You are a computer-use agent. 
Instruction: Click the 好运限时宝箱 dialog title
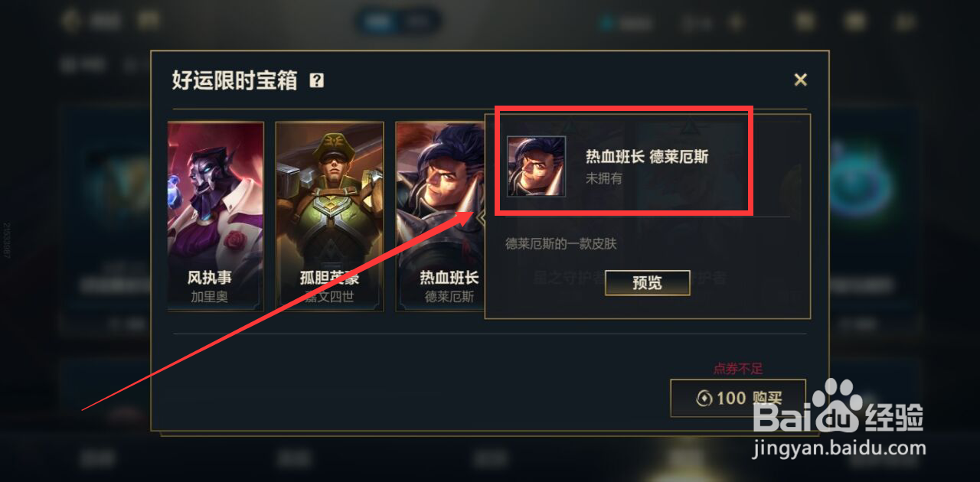pyautogui.click(x=234, y=80)
